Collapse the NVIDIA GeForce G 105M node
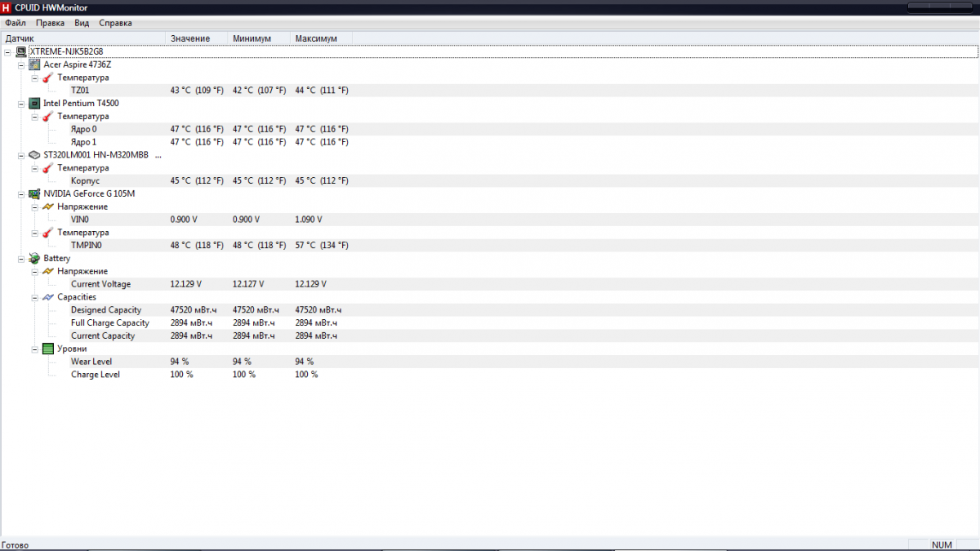 (x=21, y=194)
